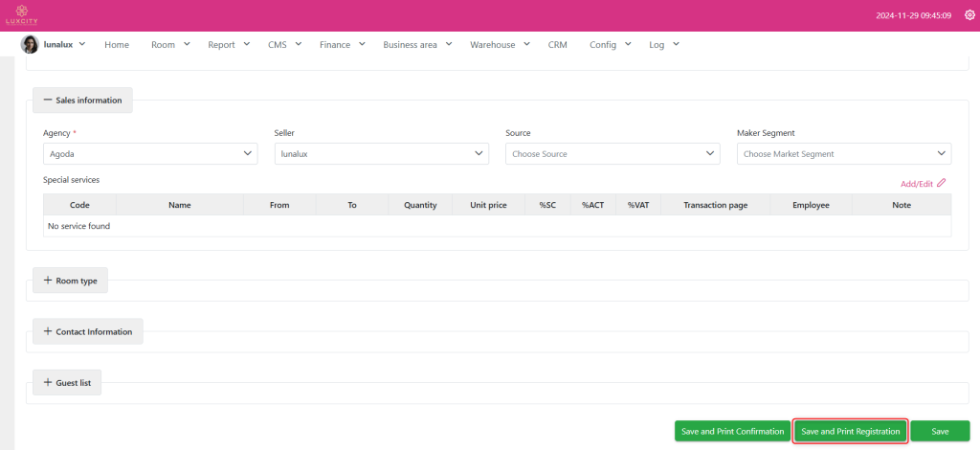The width and height of the screenshot is (980, 450).
Task: Open the Agency dropdown showing Agoda
Action: [x=150, y=153]
